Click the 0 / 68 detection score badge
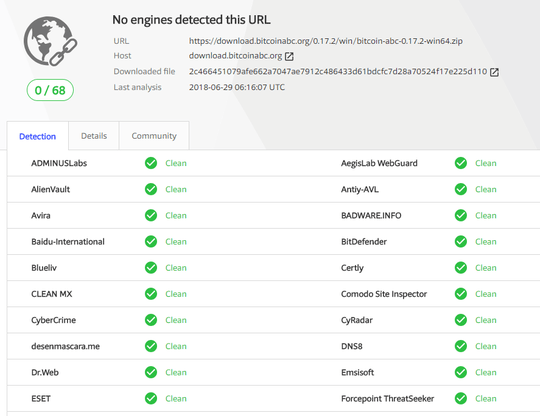The width and height of the screenshot is (540, 416). click(x=50, y=90)
